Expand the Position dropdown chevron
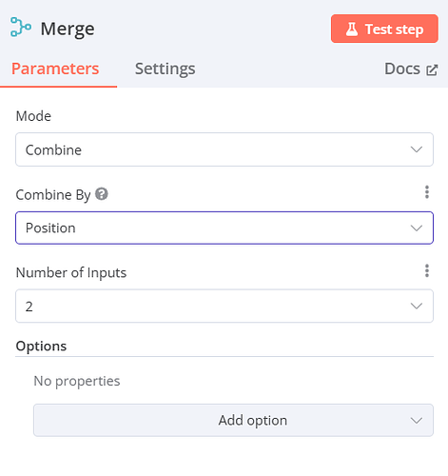448x476 pixels. tap(417, 228)
